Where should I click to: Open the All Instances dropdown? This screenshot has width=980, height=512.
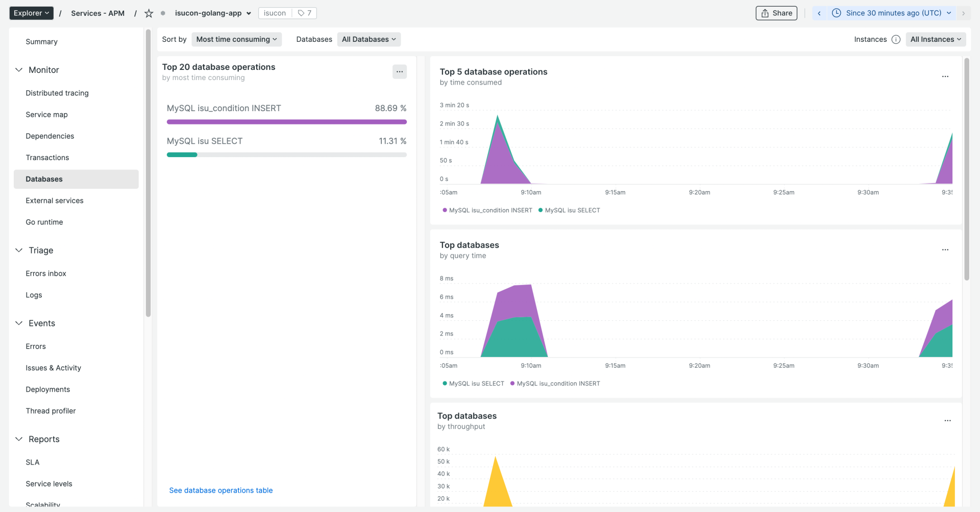[936, 39]
